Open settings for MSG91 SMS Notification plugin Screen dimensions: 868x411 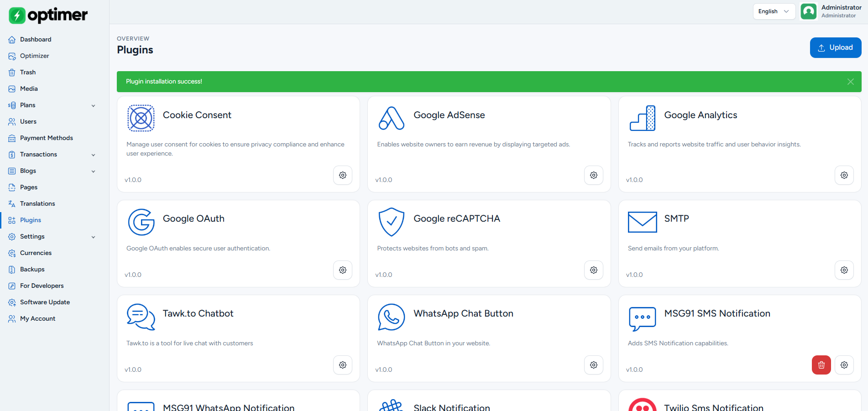click(x=844, y=365)
